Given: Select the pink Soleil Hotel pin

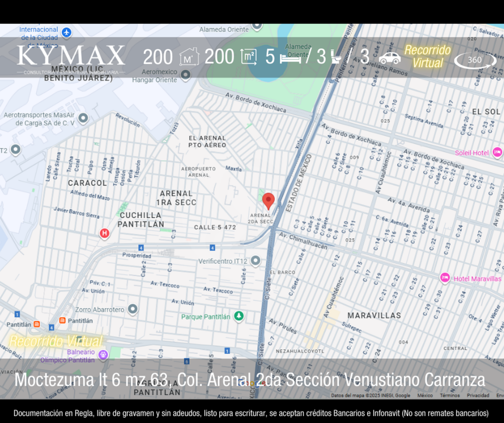Looking at the screenshot, I should (497, 152).
